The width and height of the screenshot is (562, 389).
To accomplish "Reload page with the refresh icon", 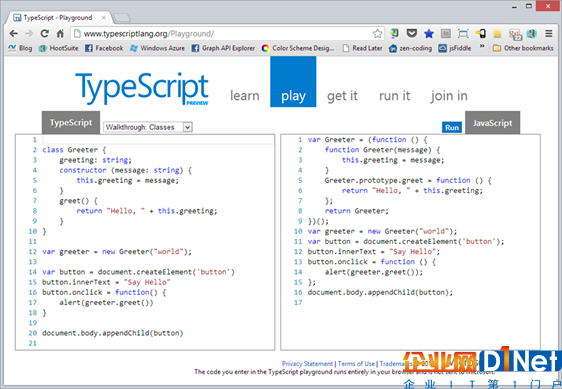I will pos(44,34).
